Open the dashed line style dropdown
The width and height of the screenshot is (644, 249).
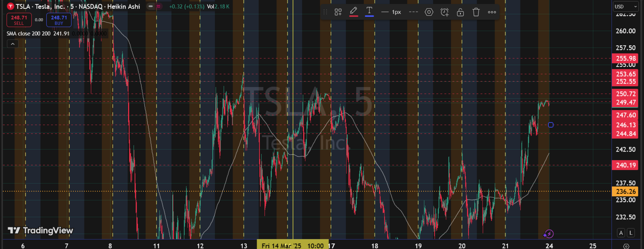pos(413,12)
